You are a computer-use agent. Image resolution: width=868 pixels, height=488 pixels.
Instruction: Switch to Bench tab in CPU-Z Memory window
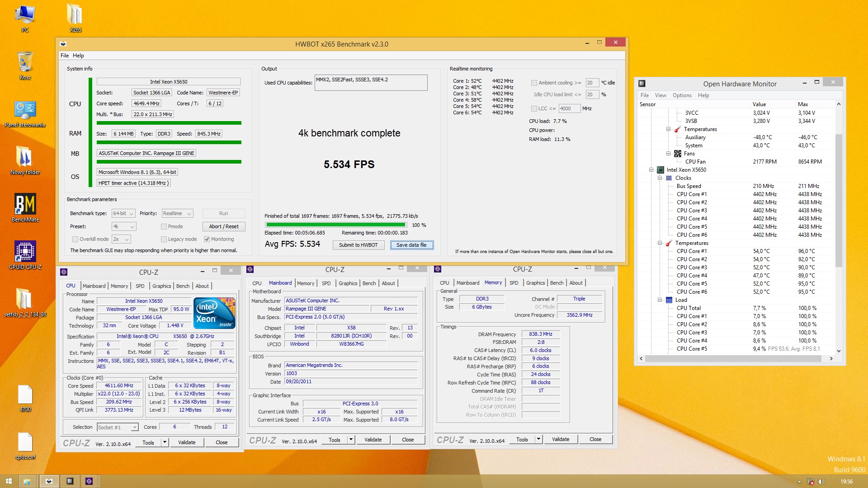pos(557,283)
